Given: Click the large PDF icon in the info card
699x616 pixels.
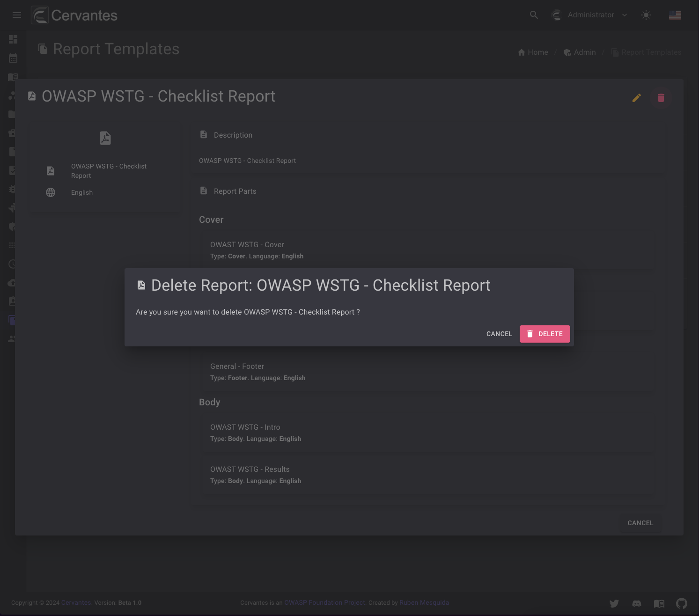Looking at the screenshot, I should (105, 138).
